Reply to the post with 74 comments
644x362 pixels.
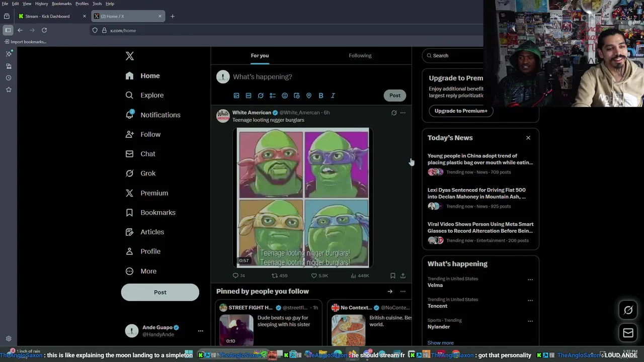(x=238, y=276)
